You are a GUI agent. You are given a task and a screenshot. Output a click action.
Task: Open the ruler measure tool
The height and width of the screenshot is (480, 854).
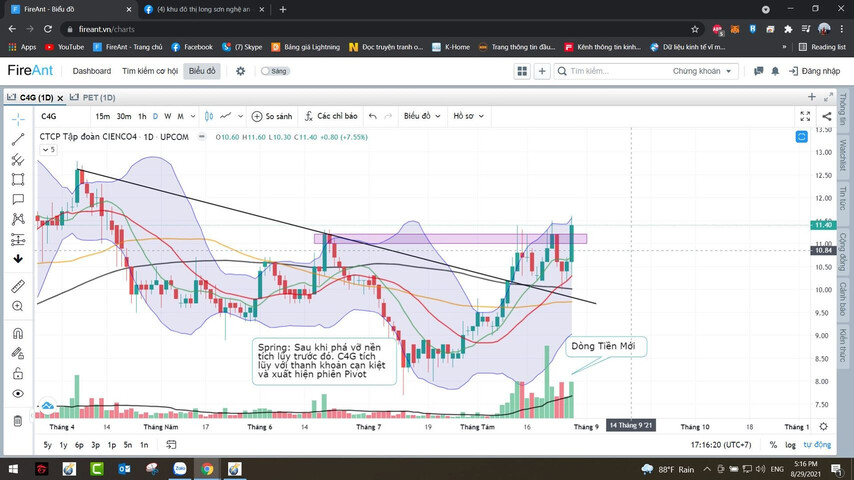[x=18, y=286]
